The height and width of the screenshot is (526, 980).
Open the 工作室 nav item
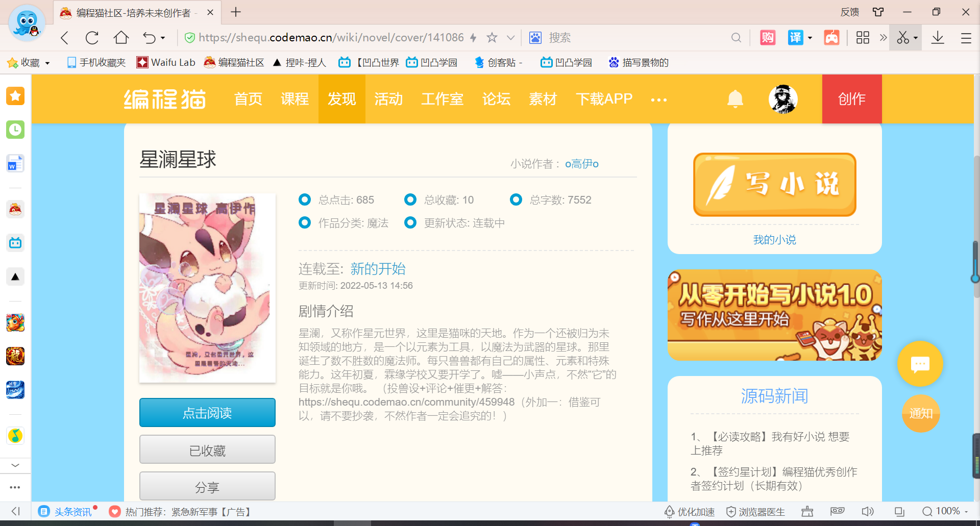443,99
